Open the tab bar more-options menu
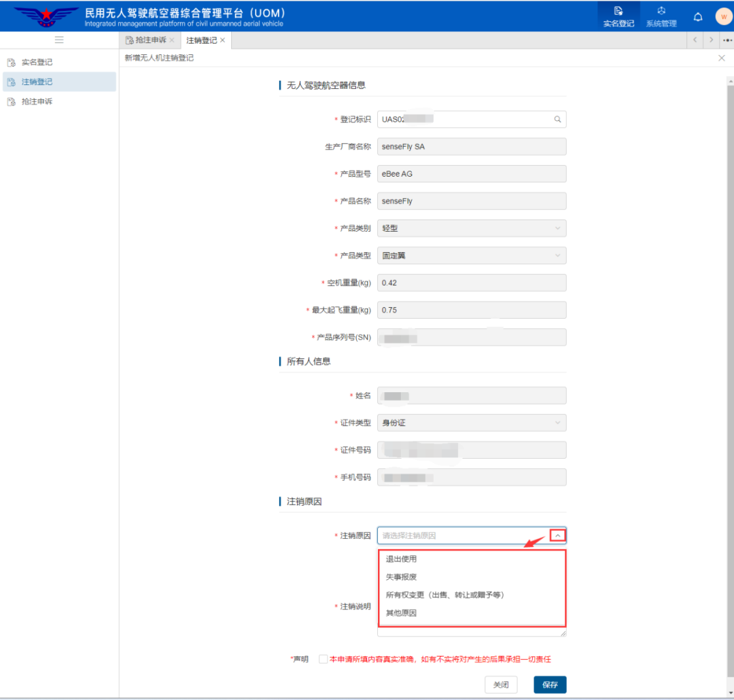This screenshot has width=734, height=700. click(727, 40)
